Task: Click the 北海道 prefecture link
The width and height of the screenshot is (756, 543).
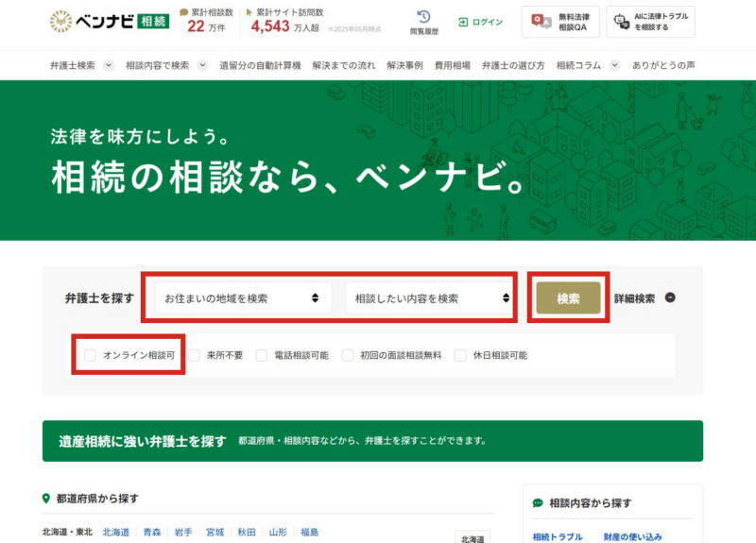Action: pos(115,533)
